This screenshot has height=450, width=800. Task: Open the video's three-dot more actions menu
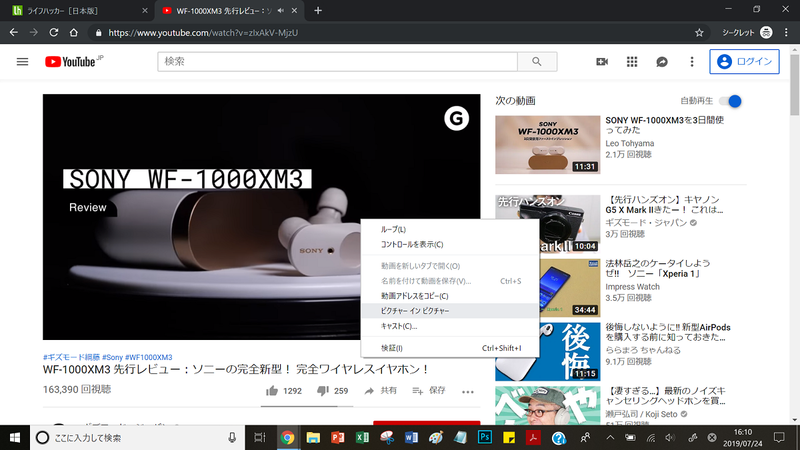pos(467,391)
